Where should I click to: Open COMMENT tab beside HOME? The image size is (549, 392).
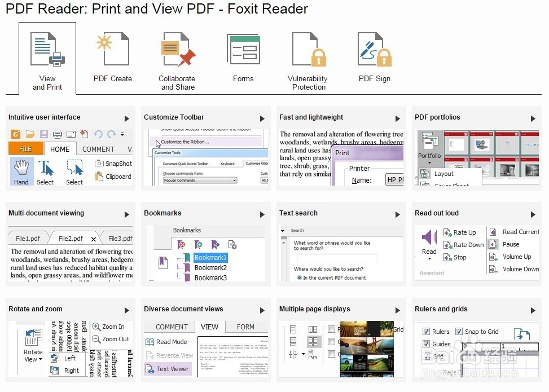(98, 149)
